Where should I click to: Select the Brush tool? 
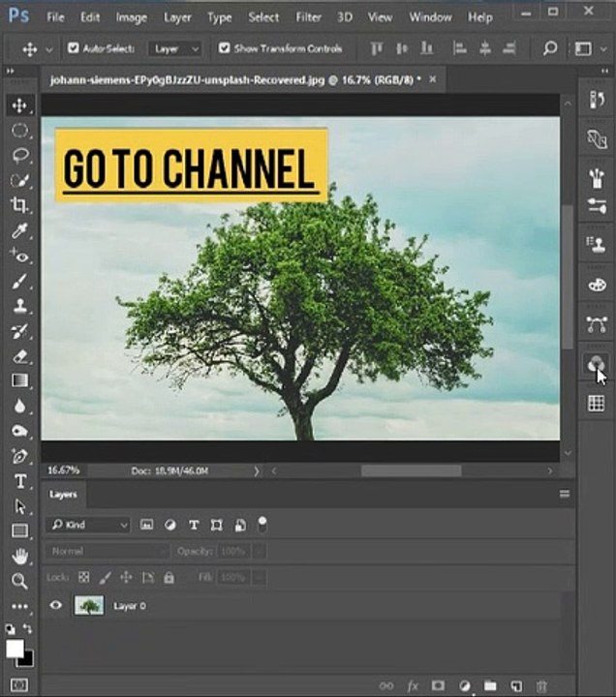click(19, 281)
